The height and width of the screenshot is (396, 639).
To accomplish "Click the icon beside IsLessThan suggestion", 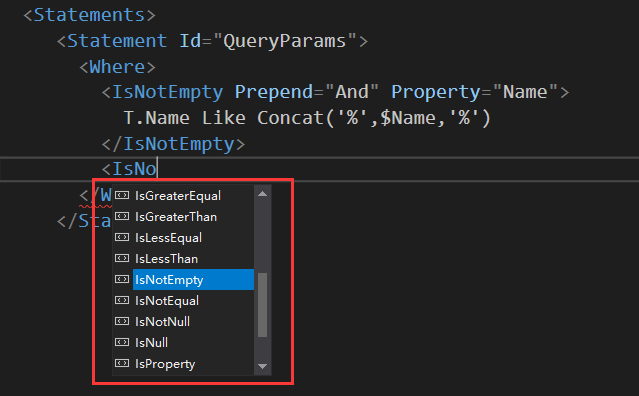I will tap(122, 258).
